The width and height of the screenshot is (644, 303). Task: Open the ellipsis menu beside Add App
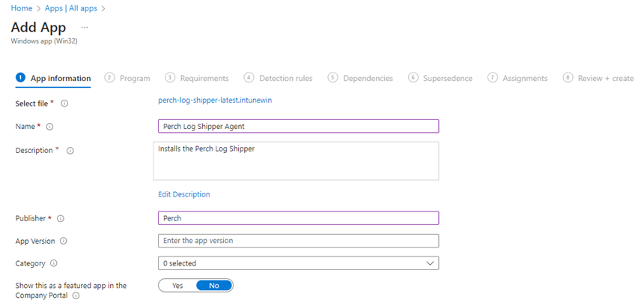tap(84, 26)
